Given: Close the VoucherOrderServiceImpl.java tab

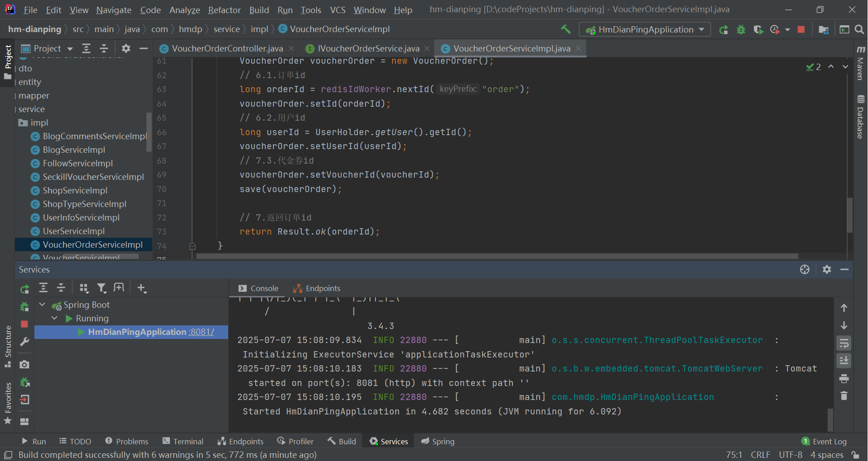Looking at the screenshot, I should coord(578,48).
